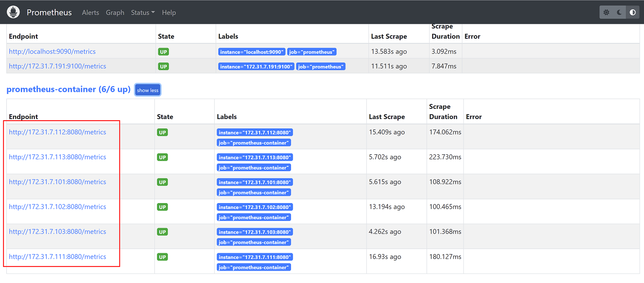The image size is (644, 283).
Task: Collapse targets with show less button
Action: coord(148,90)
